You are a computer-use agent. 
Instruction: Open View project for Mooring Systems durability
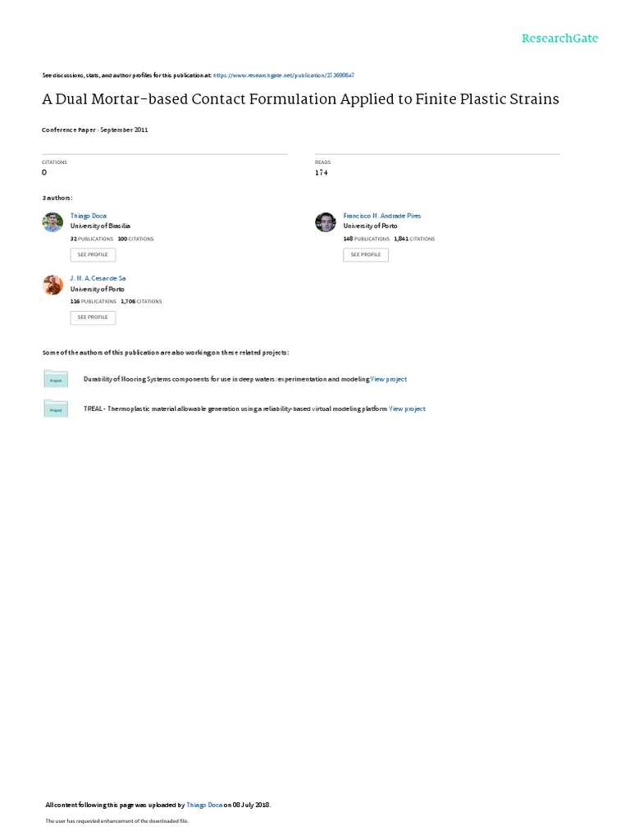pyautogui.click(x=389, y=379)
